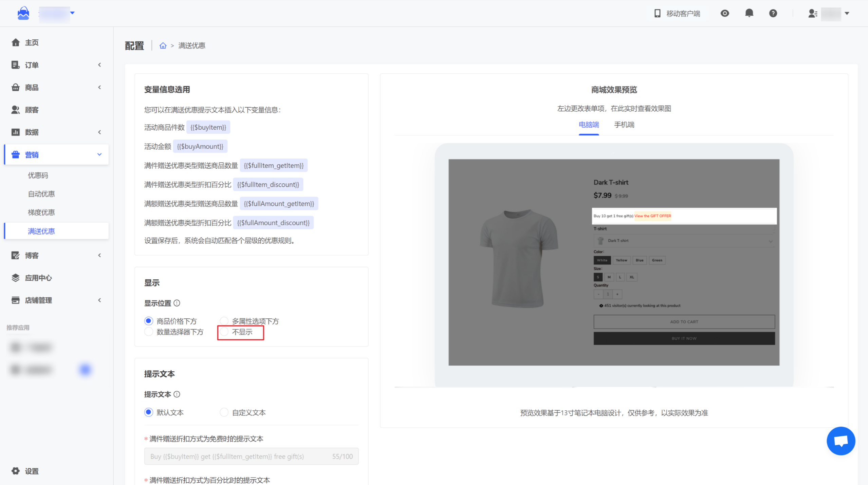868x485 pixels.
Task: Expand the 数据 menu chevron
Action: [99, 132]
